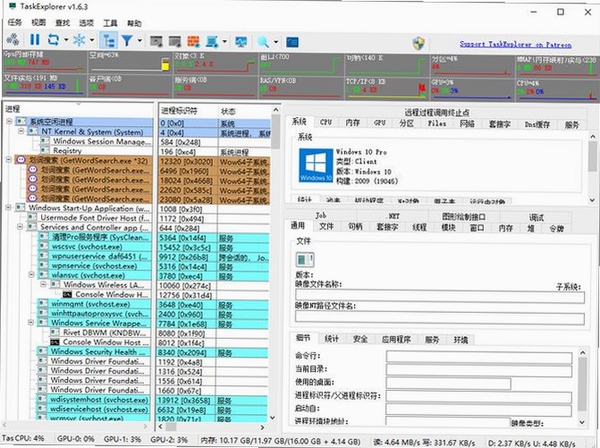Click the blue funnel filter icon
The height and width of the screenshot is (448, 600).
pos(127,40)
